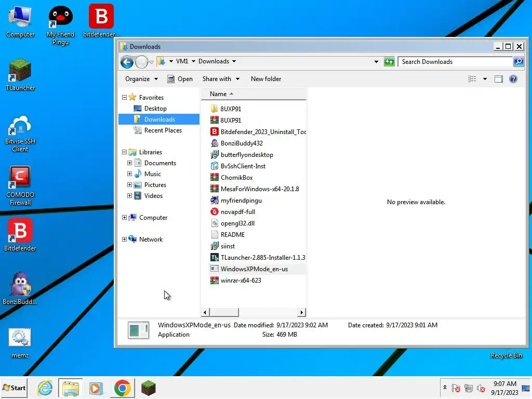Select the 8UXP91 folder
The width and height of the screenshot is (532, 399).
click(225, 109)
